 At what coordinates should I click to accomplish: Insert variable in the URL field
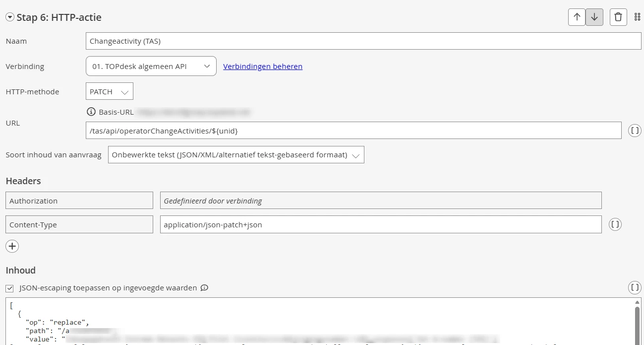coord(635,131)
